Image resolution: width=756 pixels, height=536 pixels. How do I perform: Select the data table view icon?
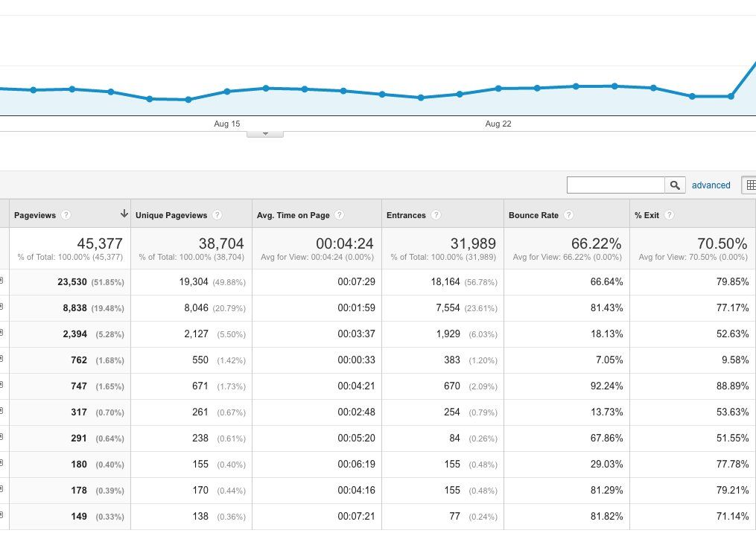coord(750,185)
